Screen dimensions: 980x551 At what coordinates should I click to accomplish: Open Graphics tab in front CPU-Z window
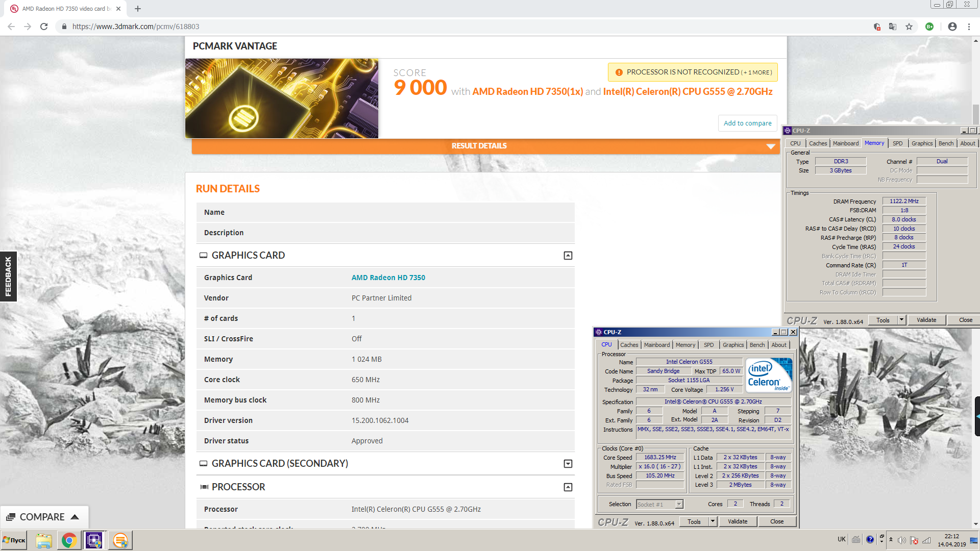(733, 345)
